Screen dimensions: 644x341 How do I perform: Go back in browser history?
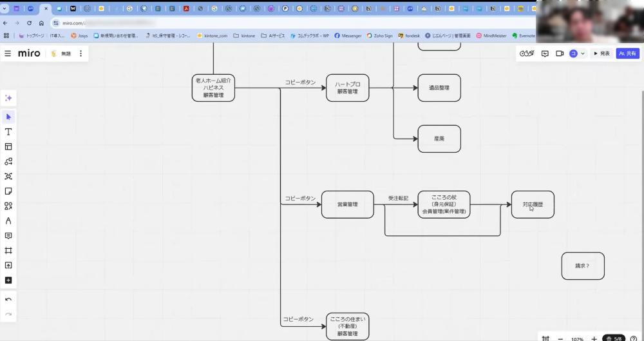click(5, 23)
